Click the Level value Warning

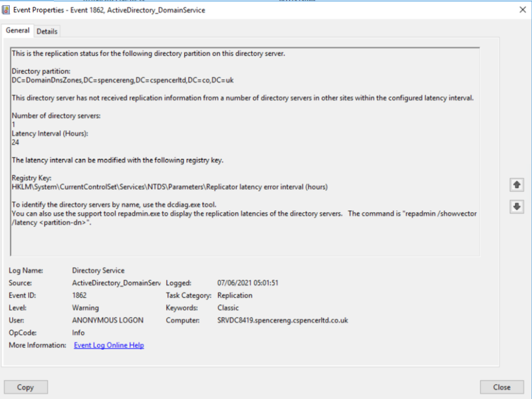(85, 308)
